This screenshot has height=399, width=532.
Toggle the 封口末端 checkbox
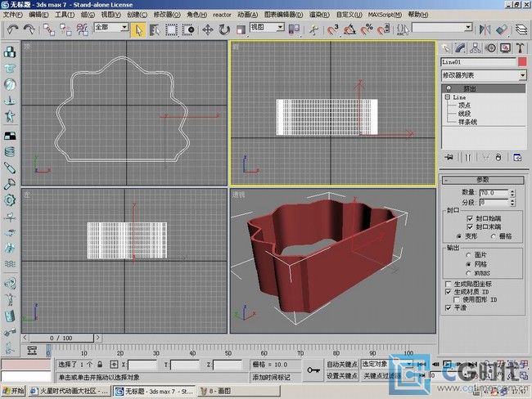click(x=470, y=226)
